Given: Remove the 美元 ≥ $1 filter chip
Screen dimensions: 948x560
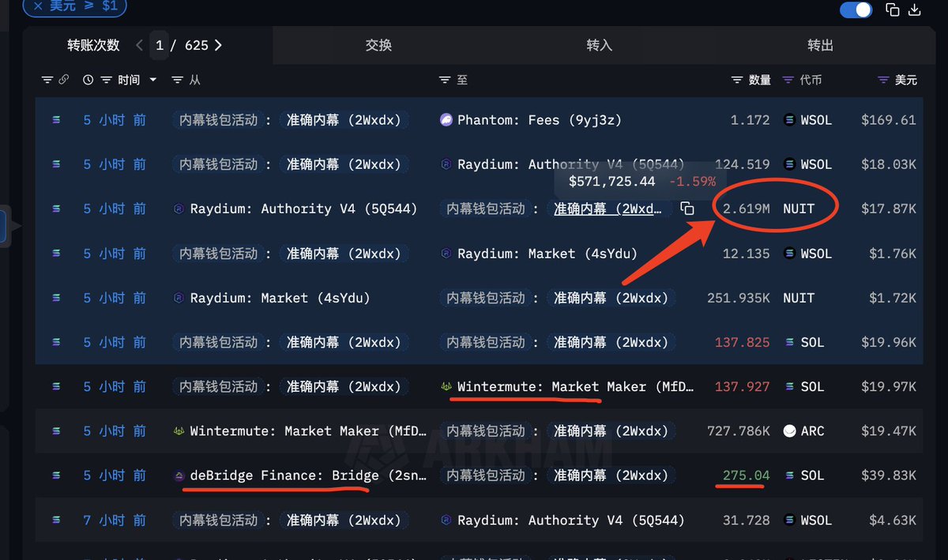Looking at the screenshot, I should [38, 6].
